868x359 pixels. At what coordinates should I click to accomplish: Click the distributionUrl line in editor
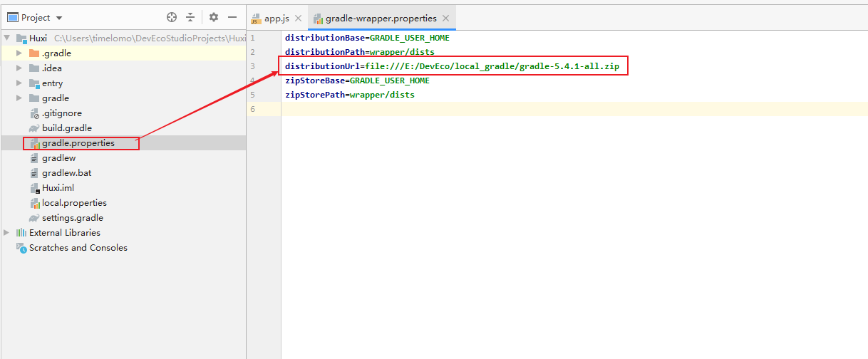(x=452, y=66)
